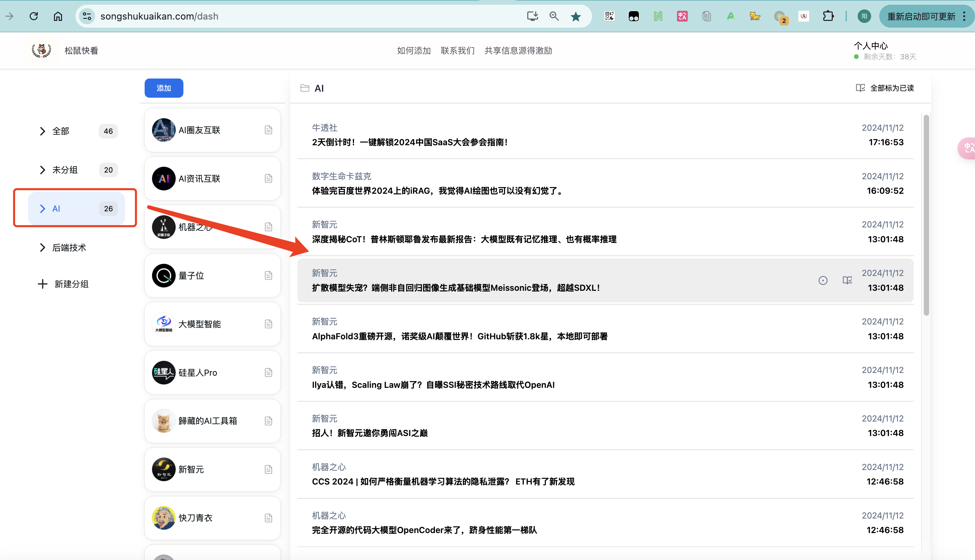Click the article list vertical scrollbar
This screenshot has width=975, height=560.
926,215
